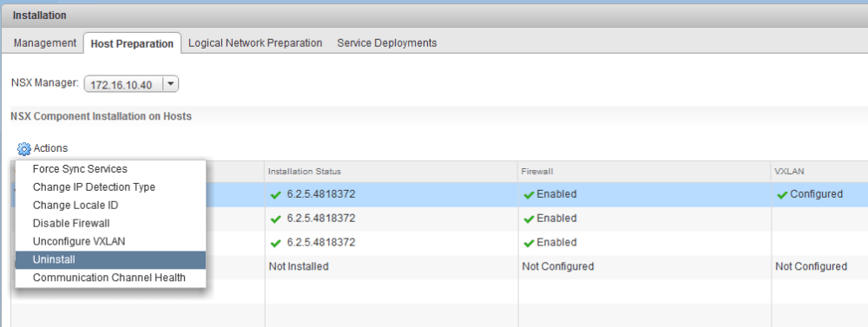Click Uninstall in the Actions menu

pyautogui.click(x=111, y=260)
